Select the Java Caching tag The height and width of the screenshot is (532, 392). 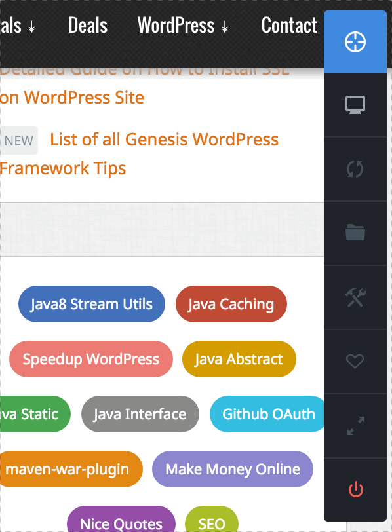pos(231,304)
